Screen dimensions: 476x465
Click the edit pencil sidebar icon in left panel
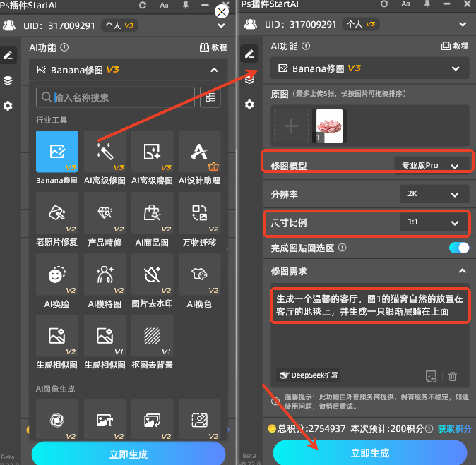click(8, 55)
